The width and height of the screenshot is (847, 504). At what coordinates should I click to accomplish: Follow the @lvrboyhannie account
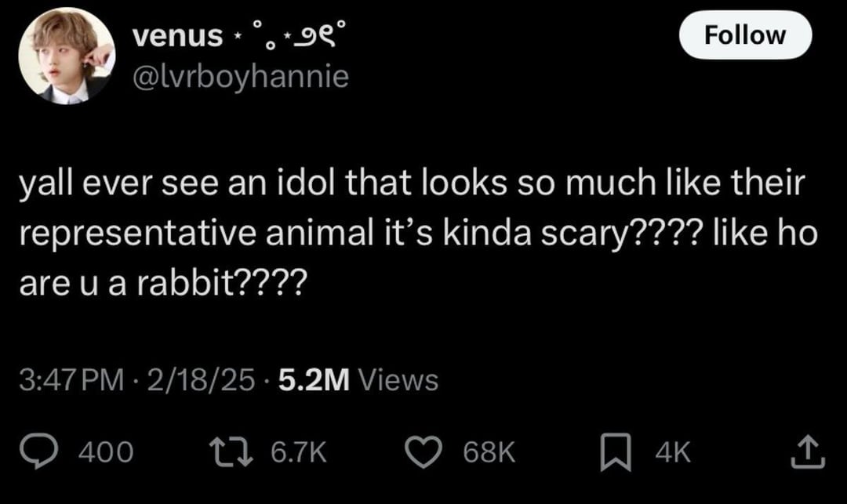[744, 35]
